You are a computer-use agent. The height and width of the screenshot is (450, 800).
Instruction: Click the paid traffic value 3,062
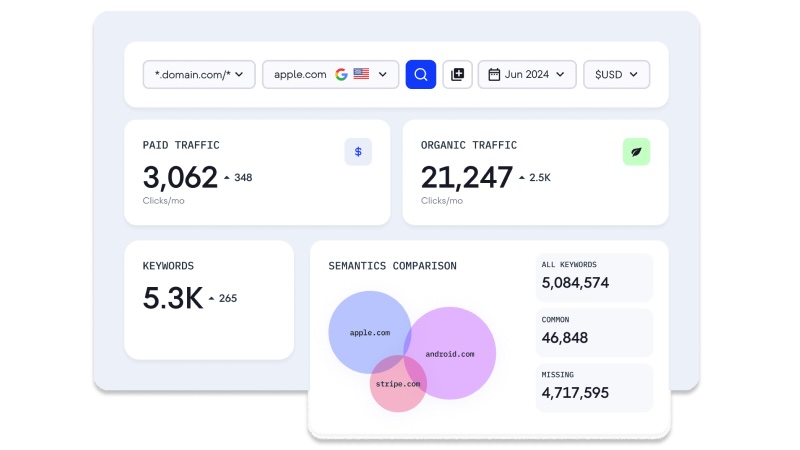pos(180,178)
